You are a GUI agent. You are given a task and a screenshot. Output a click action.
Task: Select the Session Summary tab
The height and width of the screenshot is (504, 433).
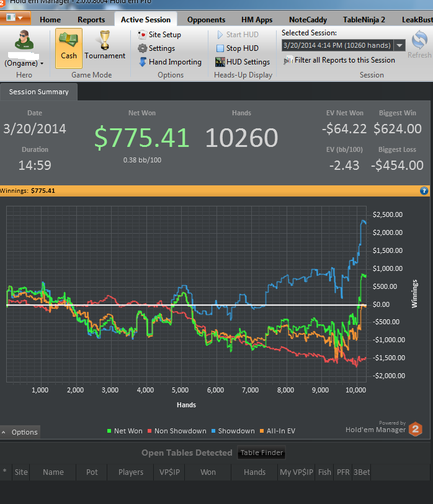tap(39, 92)
